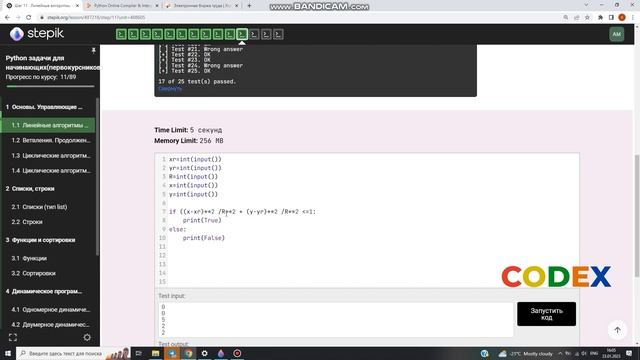Switch to the Python Online Compiler tab
The width and height of the screenshot is (640, 360).
[121, 6]
